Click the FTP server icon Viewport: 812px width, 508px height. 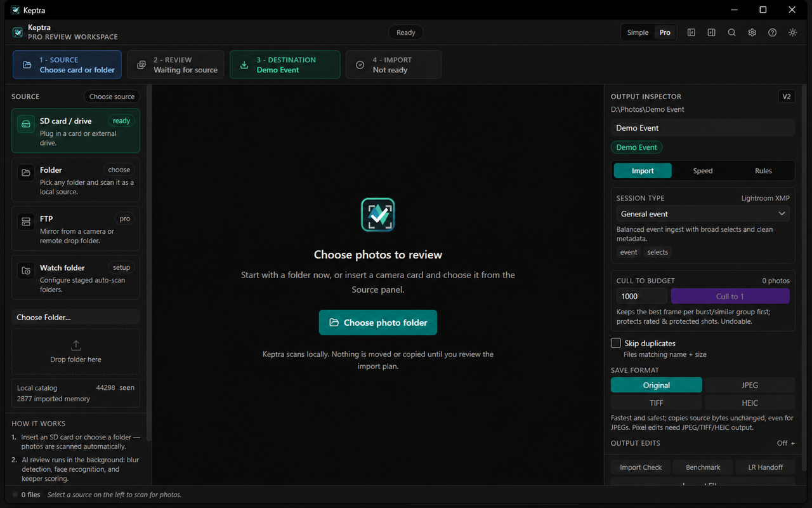click(26, 222)
